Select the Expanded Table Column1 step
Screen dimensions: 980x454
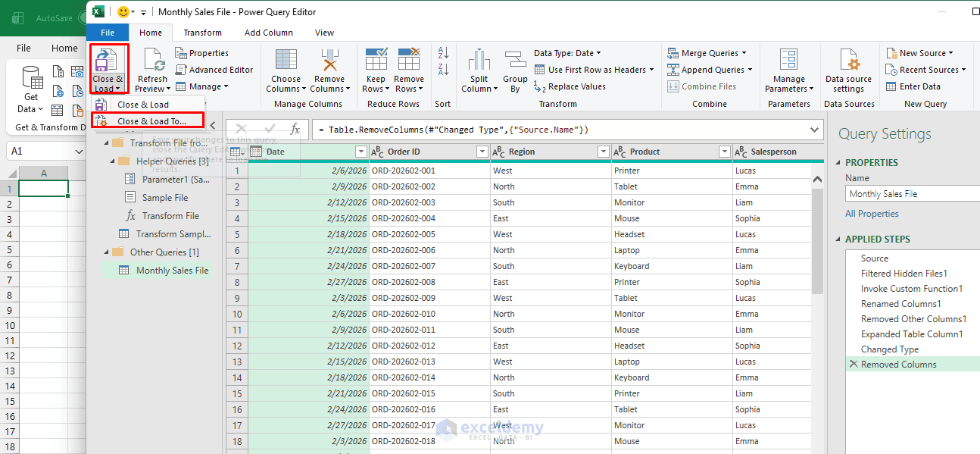coord(913,334)
